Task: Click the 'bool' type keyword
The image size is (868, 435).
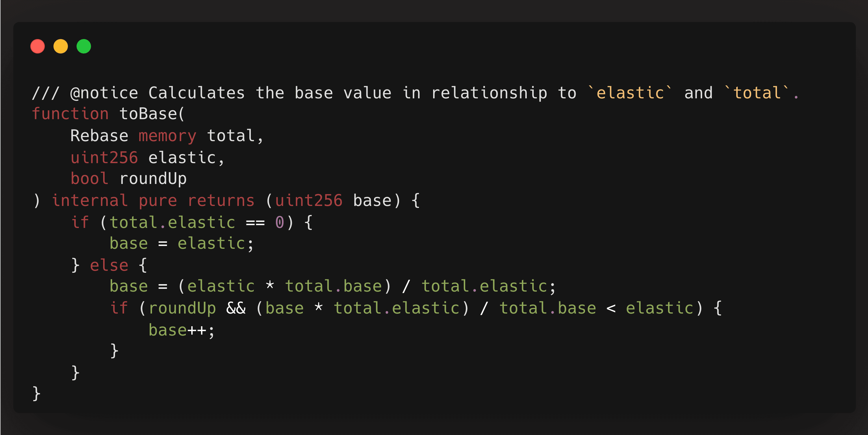Action: click(89, 179)
